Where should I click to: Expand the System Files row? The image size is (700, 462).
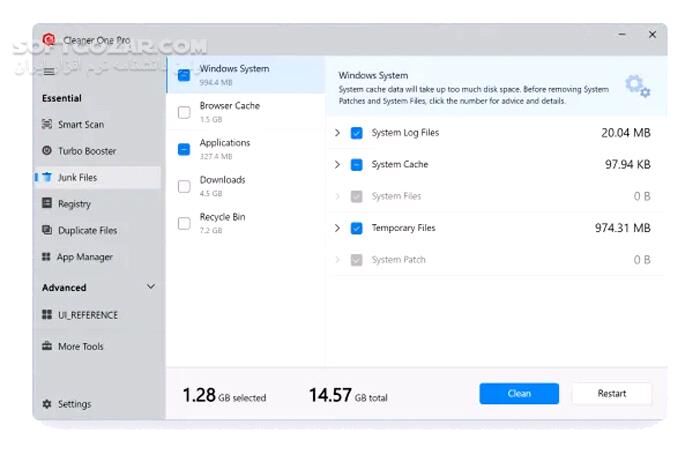pos(338,196)
